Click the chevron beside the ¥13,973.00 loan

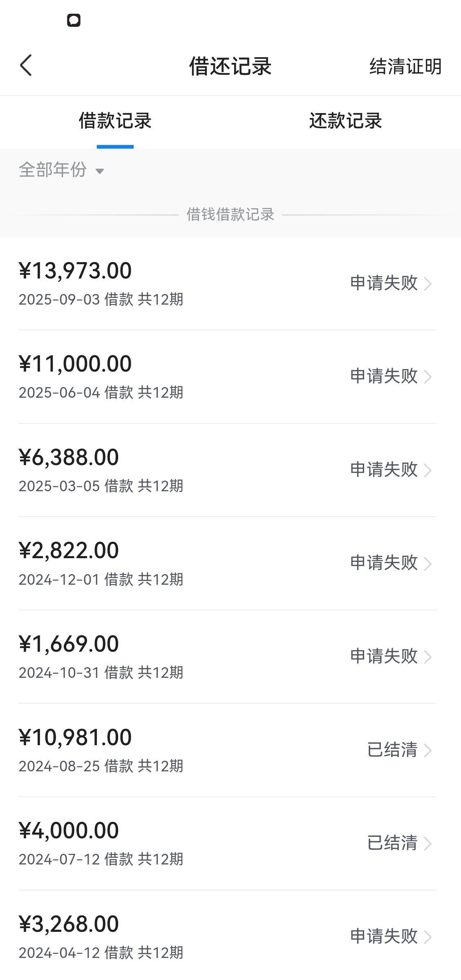[x=427, y=283]
